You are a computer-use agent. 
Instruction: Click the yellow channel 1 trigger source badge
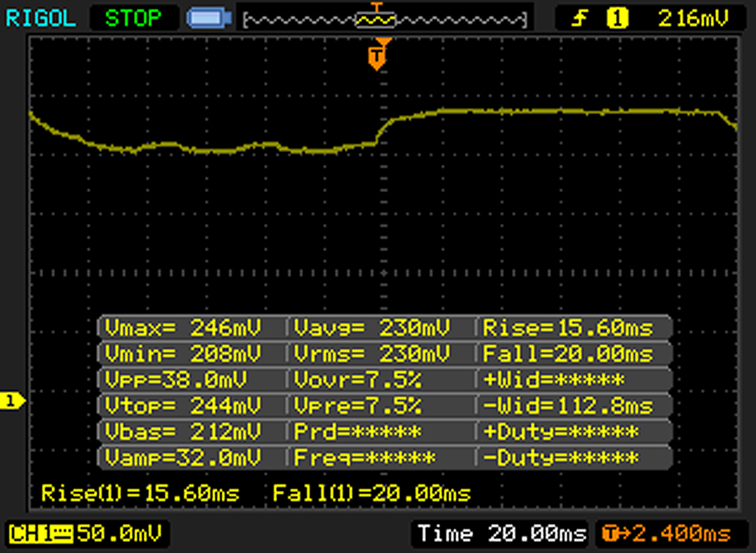coord(617,18)
